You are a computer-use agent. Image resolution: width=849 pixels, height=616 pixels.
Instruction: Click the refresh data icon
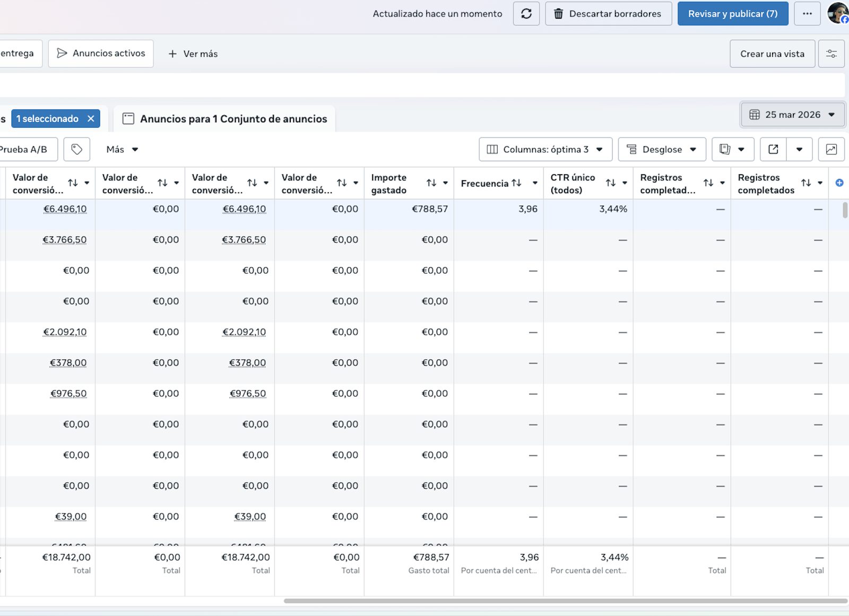526,14
